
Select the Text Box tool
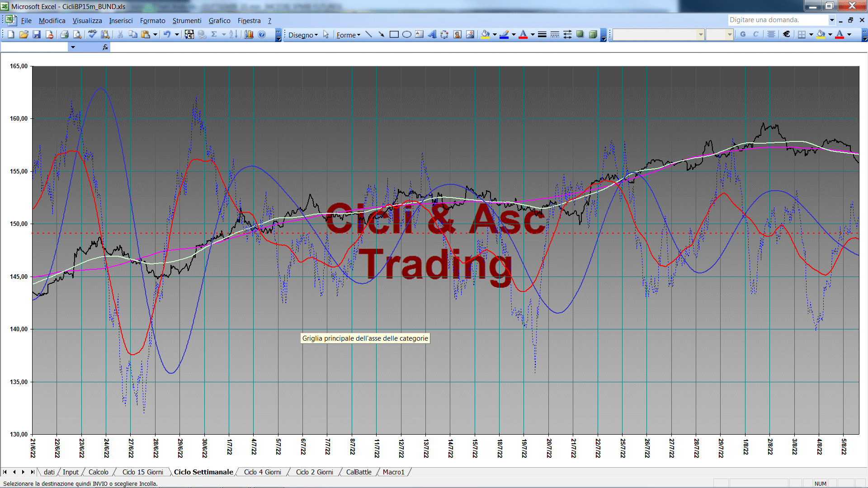(419, 34)
